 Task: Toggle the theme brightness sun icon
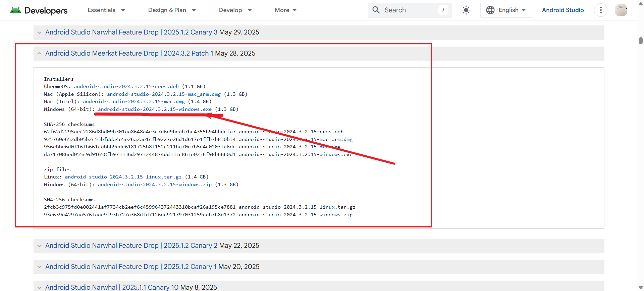[466, 10]
